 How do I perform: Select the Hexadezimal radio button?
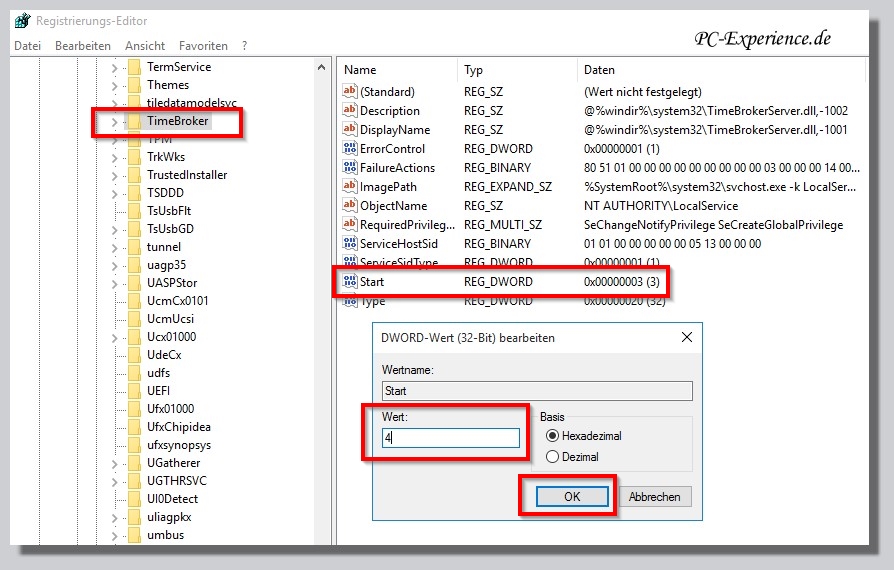[x=552, y=436]
